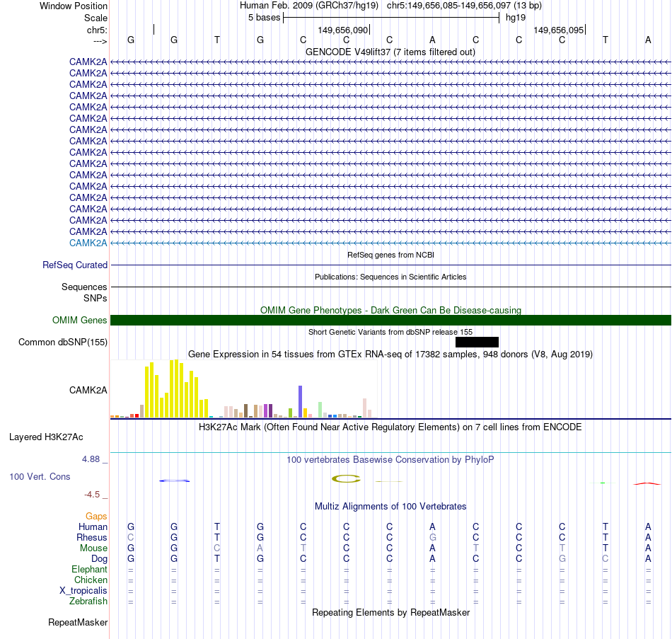Click the faded G in Dog row
This screenshot has width=672, height=639.
[x=562, y=559]
